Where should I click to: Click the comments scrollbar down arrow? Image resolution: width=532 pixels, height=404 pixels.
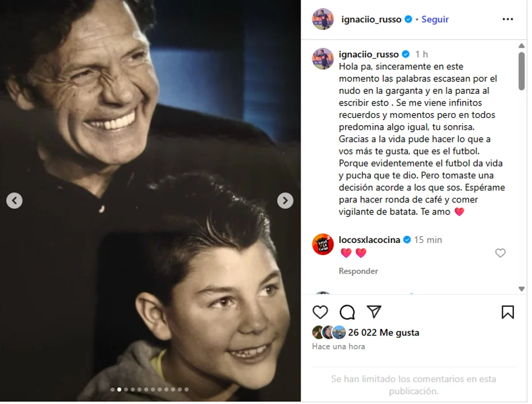[x=521, y=289]
